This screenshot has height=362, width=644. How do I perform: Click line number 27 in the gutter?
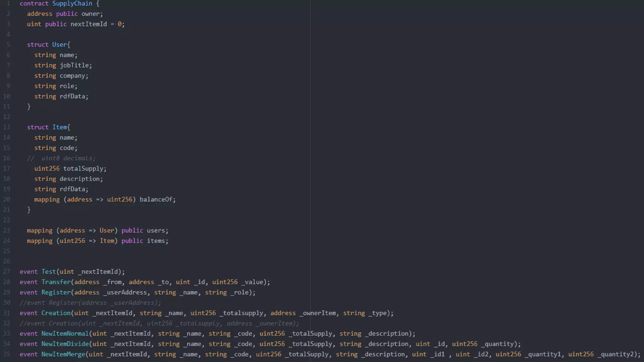click(x=7, y=272)
